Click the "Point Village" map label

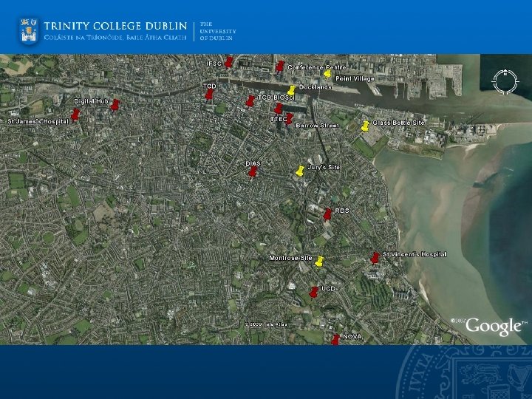coord(355,79)
